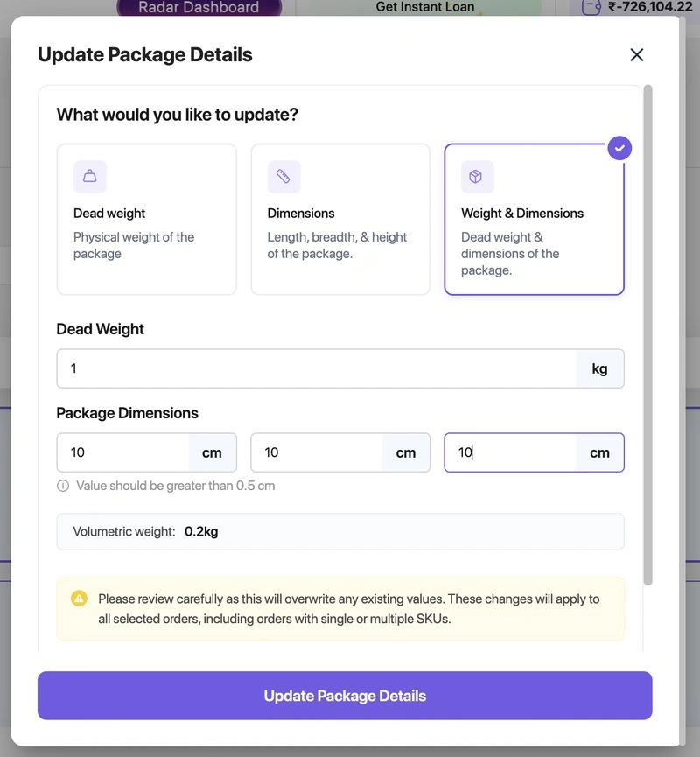Select the Dimensions option card
Image resolution: width=700 pixels, height=757 pixels.
click(340, 219)
